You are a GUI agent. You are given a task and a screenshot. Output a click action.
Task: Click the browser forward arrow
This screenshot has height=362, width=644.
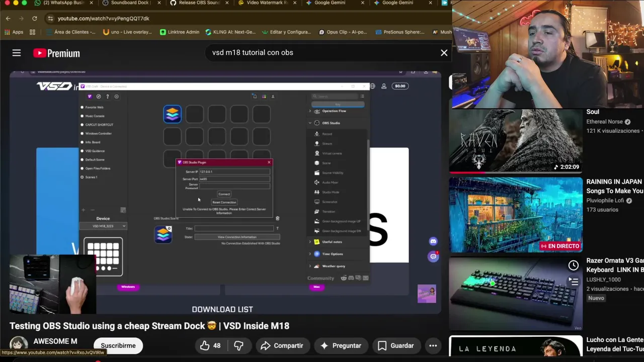click(x=21, y=18)
